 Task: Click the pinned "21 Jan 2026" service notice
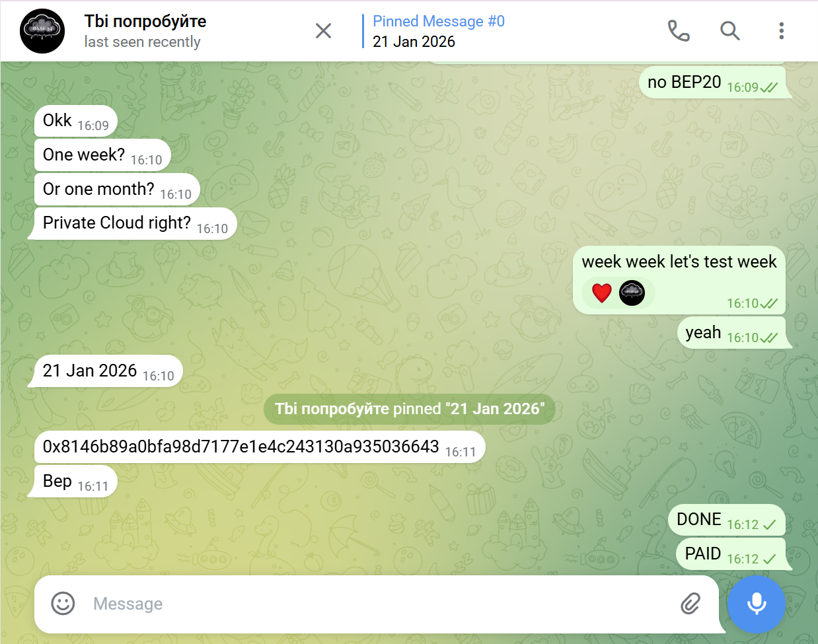point(410,409)
